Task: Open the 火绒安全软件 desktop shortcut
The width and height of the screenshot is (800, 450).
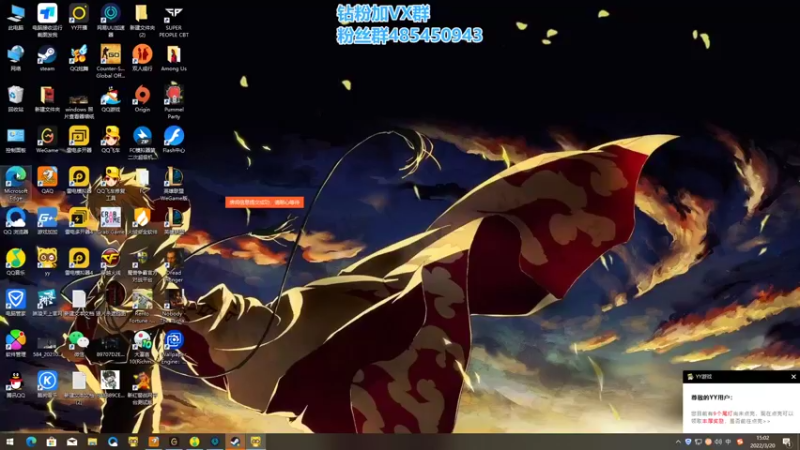Action: [142, 221]
